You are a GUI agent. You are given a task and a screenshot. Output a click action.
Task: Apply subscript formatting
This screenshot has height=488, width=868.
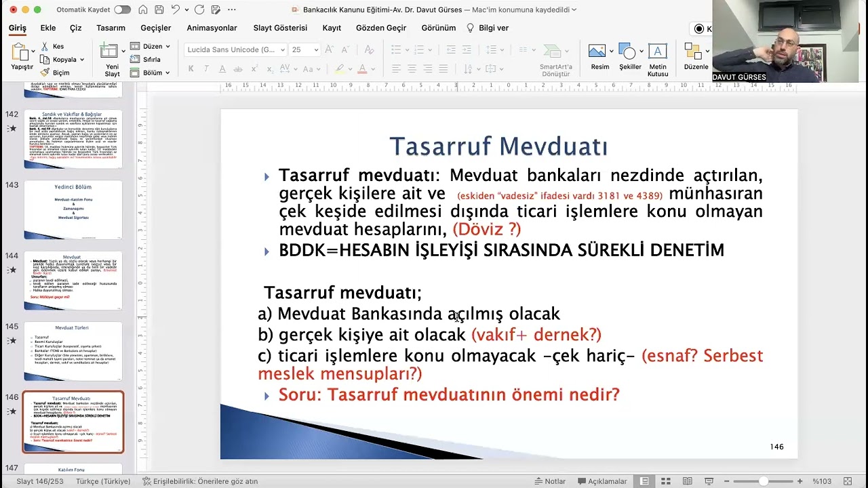(269, 69)
